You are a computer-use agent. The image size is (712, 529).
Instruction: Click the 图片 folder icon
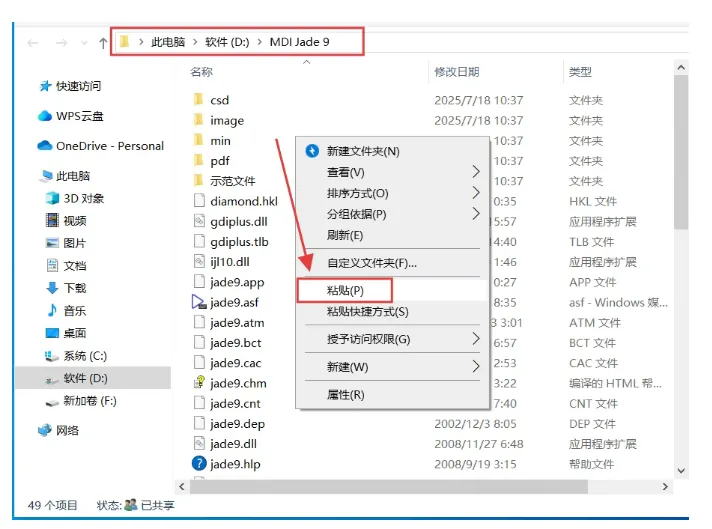(52, 242)
